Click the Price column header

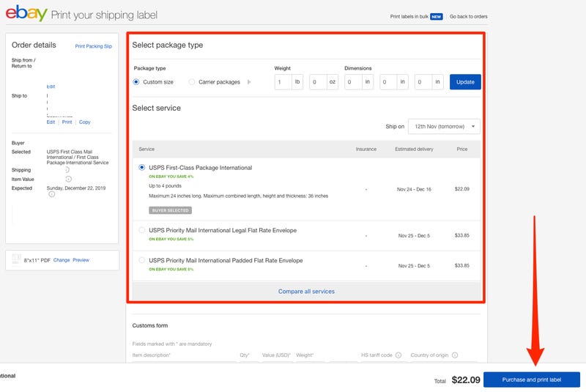pos(462,149)
